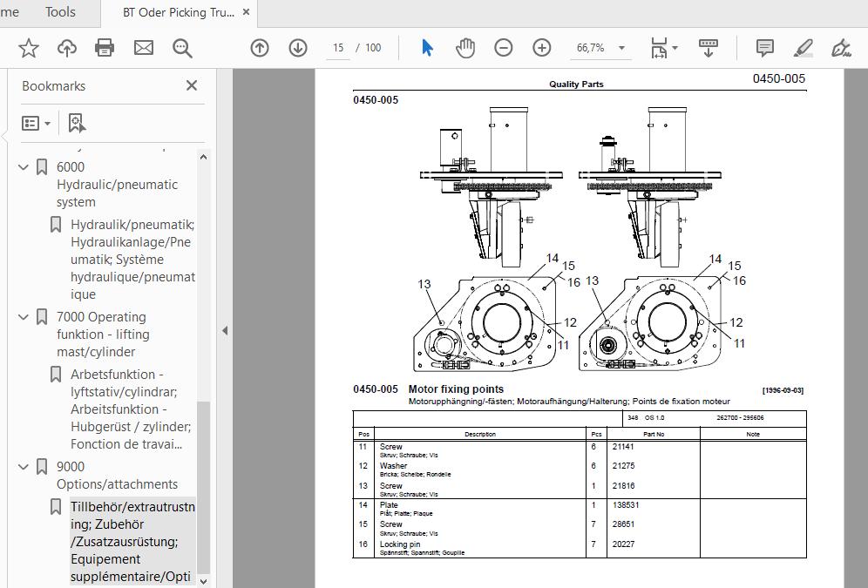The width and height of the screenshot is (868, 588).
Task: Switch to the Tools tab
Action: [x=60, y=12]
